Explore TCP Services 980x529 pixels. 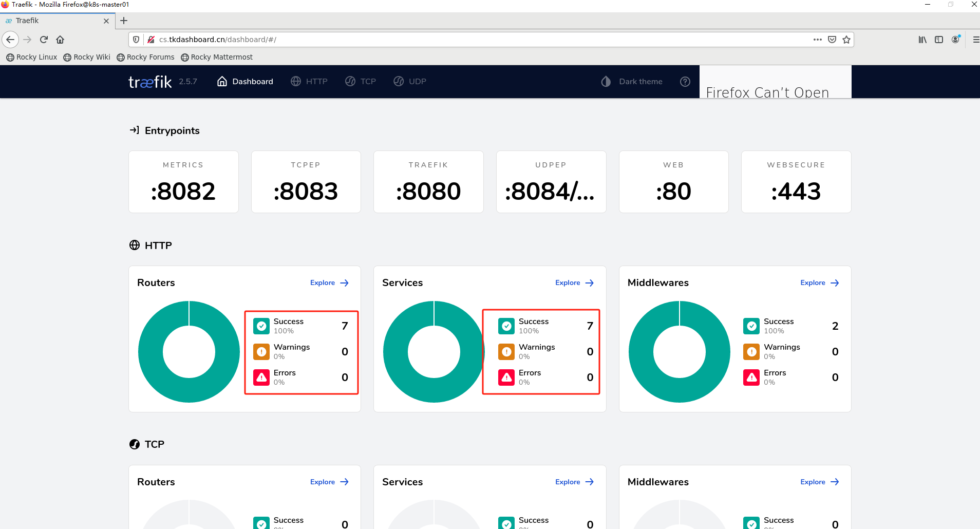click(x=575, y=482)
